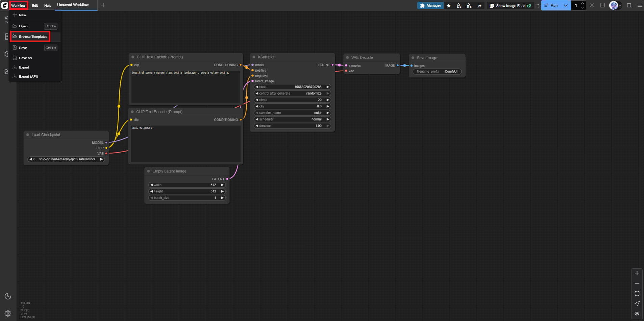
Task: Choose Export (API) in the menu
Action: [x=28, y=77]
